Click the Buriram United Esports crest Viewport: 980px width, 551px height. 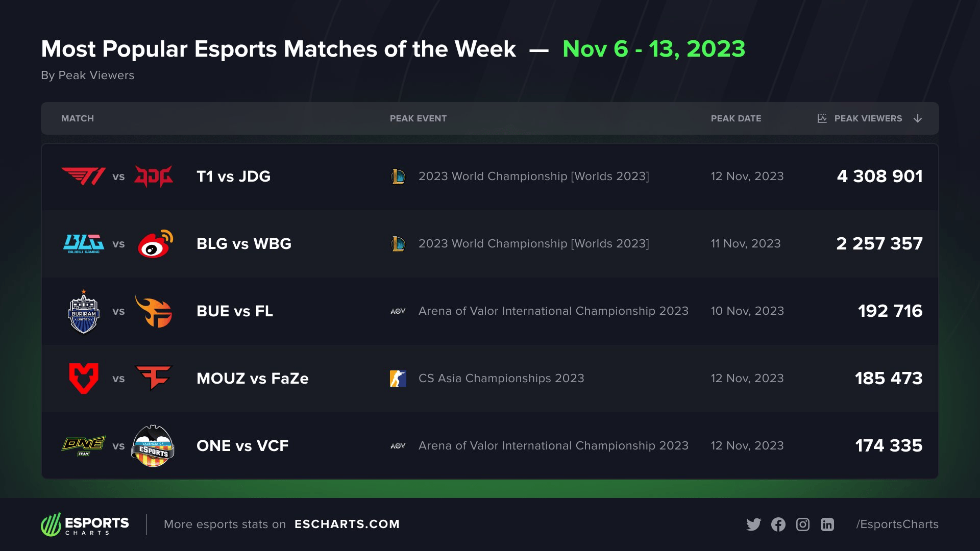coord(84,311)
